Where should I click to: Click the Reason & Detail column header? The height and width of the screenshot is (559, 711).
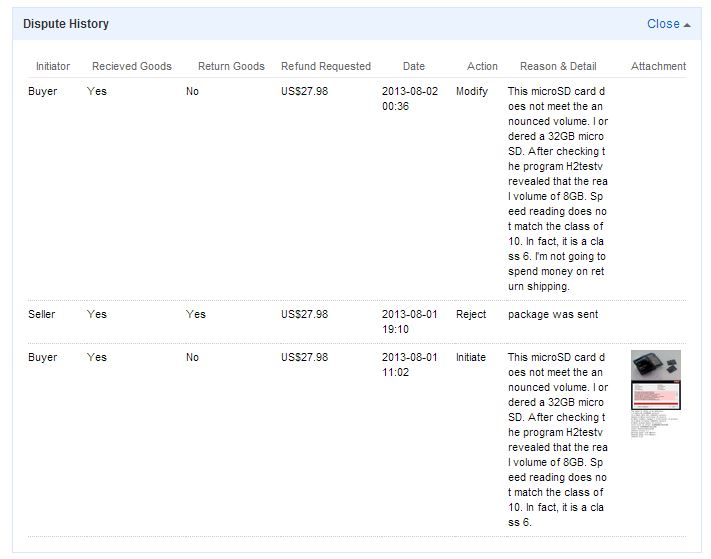point(558,66)
